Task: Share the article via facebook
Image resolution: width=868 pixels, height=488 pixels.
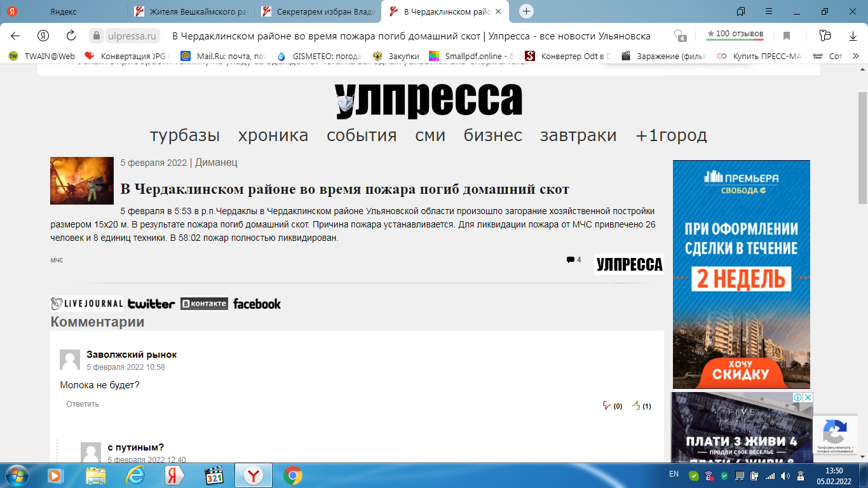Action: [x=257, y=304]
